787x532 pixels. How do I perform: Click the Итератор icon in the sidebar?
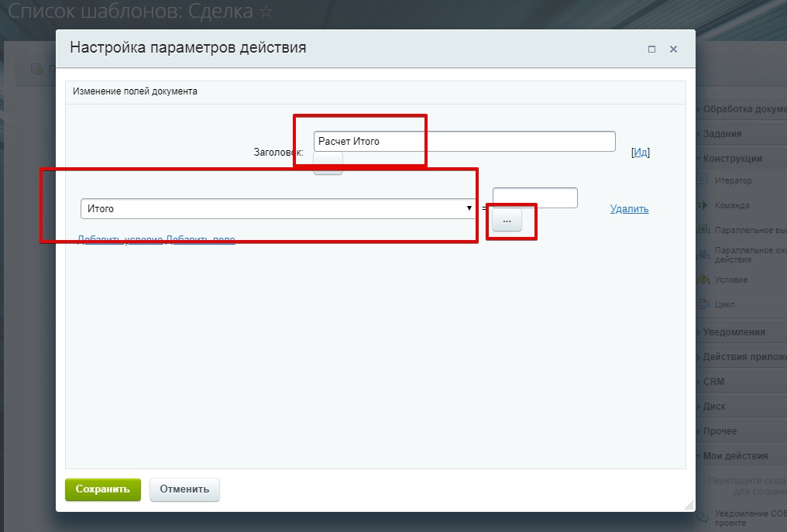click(702, 180)
